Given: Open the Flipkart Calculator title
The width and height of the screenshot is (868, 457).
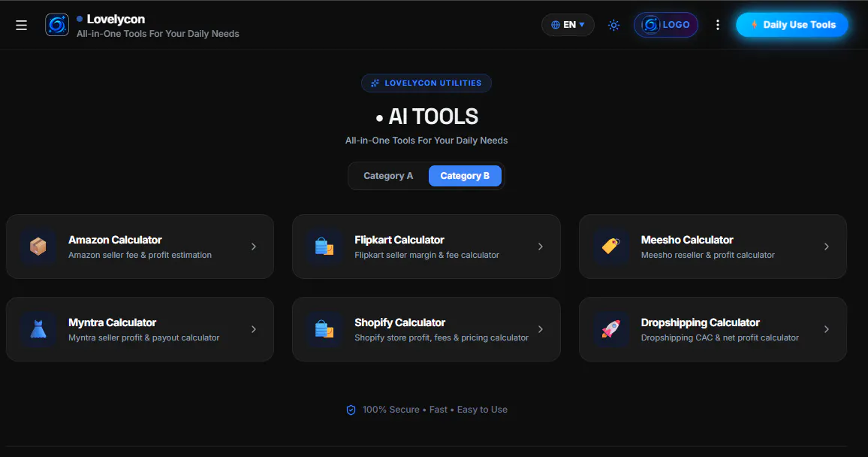Looking at the screenshot, I should coord(399,240).
